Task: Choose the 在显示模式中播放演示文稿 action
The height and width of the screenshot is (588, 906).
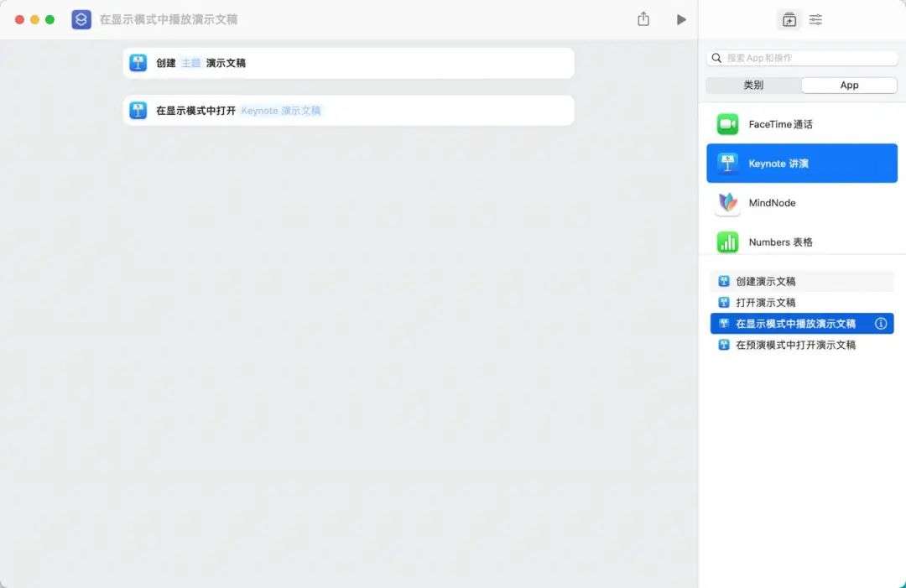Action: click(x=802, y=324)
